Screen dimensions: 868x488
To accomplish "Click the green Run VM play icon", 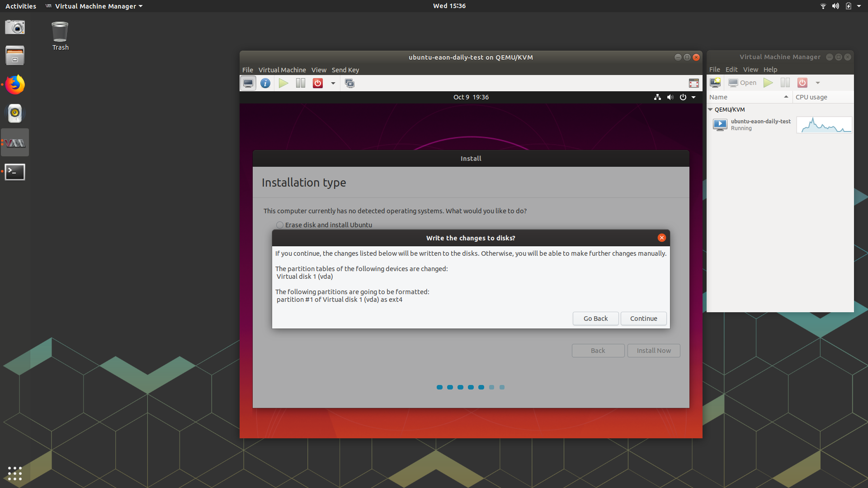I will point(283,83).
